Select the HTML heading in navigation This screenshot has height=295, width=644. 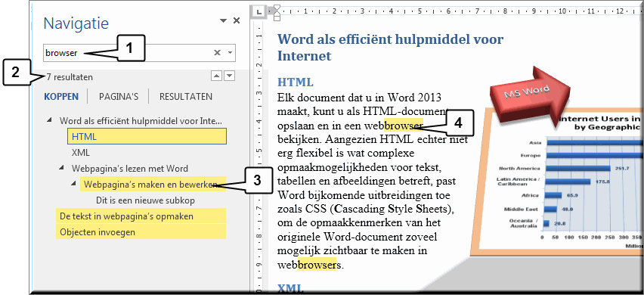pyautogui.click(x=147, y=136)
